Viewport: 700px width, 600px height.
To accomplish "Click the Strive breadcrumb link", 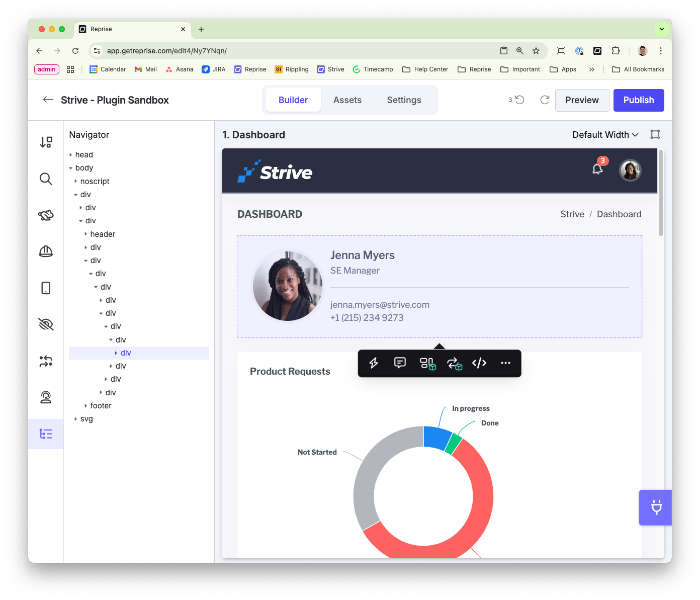I will [572, 214].
